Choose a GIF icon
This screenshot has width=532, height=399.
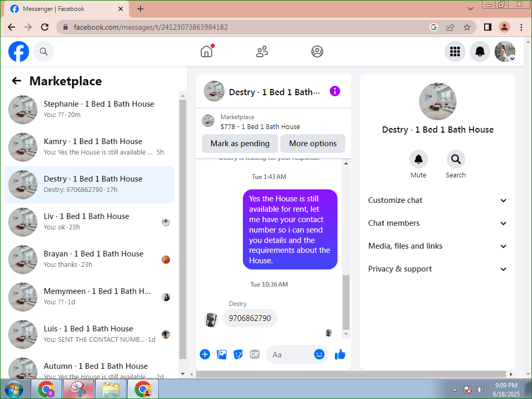254,355
